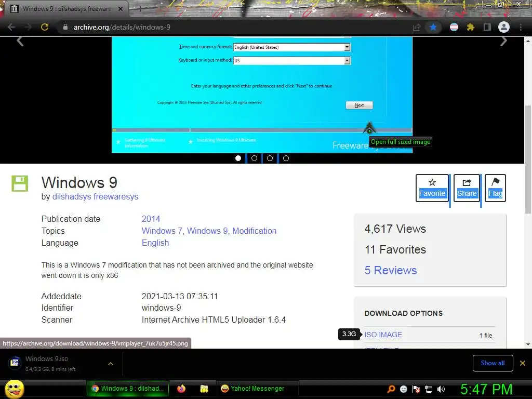Viewport: 532px width, 399px height.
Task: Click the round white tray icon
Action: point(404,389)
